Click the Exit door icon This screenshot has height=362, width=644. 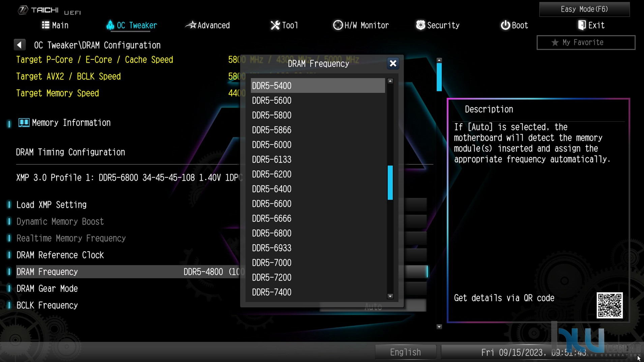point(582,25)
